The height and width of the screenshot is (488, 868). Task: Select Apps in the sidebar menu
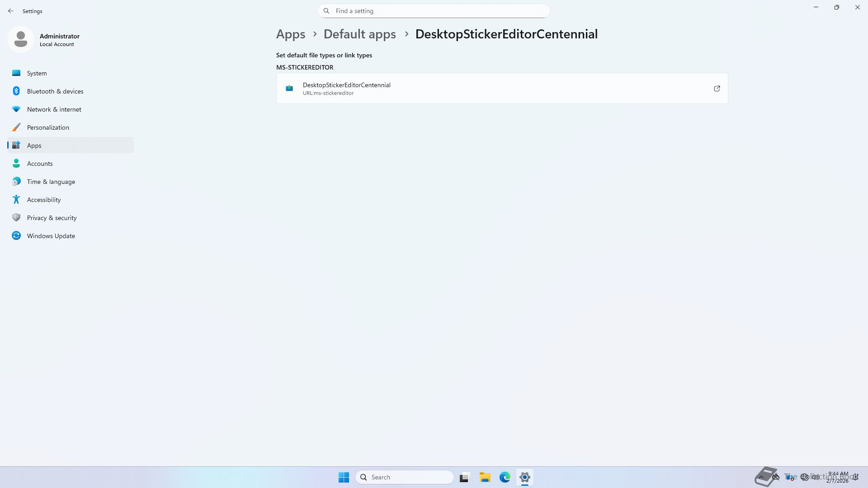pos(34,145)
